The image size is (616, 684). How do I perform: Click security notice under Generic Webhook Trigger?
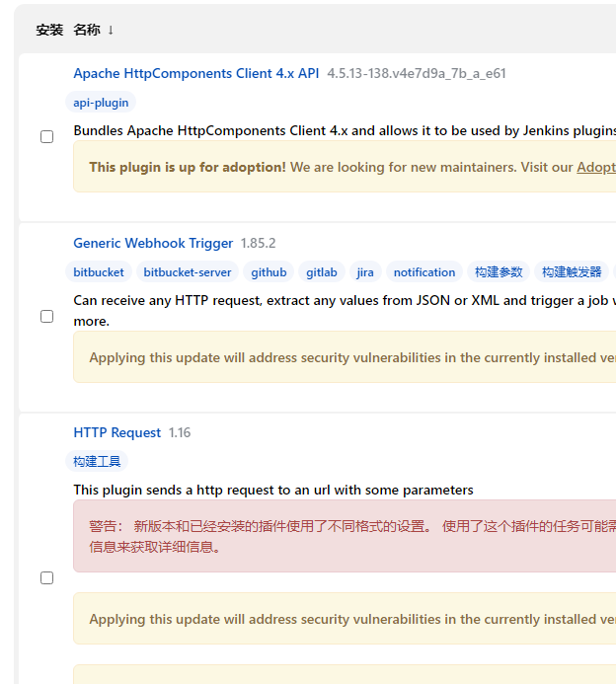coord(345,357)
